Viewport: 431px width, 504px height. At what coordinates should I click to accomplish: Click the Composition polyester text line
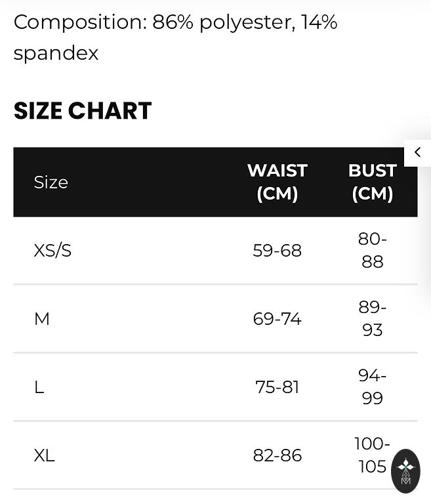tap(176, 22)
